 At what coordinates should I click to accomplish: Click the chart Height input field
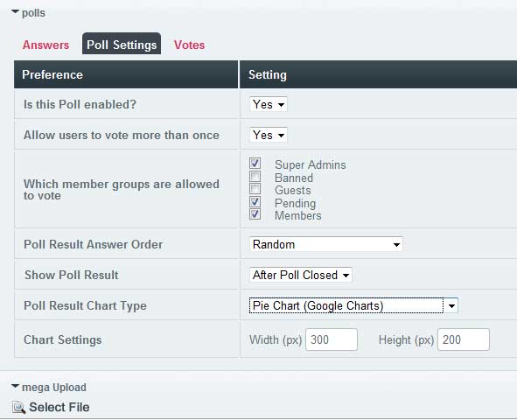click(464, 339)
